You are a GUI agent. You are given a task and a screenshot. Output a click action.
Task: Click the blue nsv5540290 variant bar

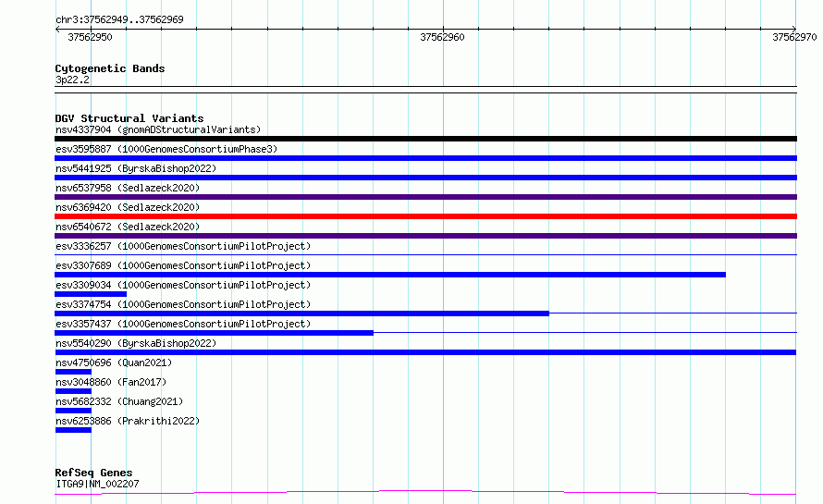(x=425, y=352)
